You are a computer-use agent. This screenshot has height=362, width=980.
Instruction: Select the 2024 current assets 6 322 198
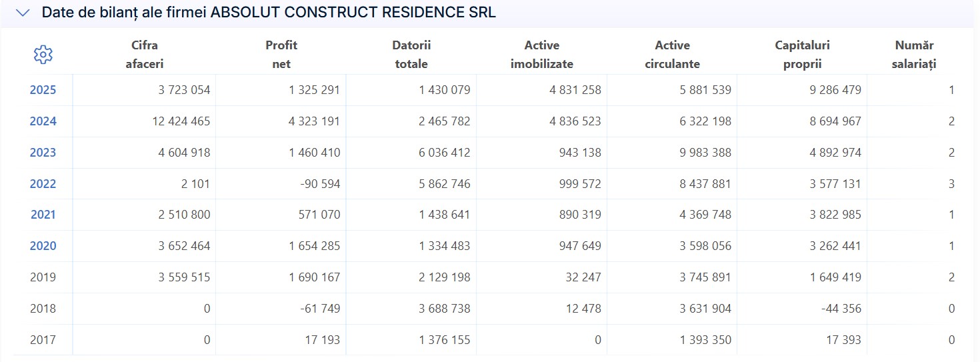705,121
